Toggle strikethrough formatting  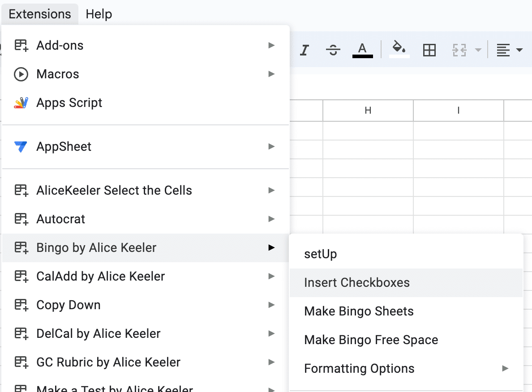[333, 50]
